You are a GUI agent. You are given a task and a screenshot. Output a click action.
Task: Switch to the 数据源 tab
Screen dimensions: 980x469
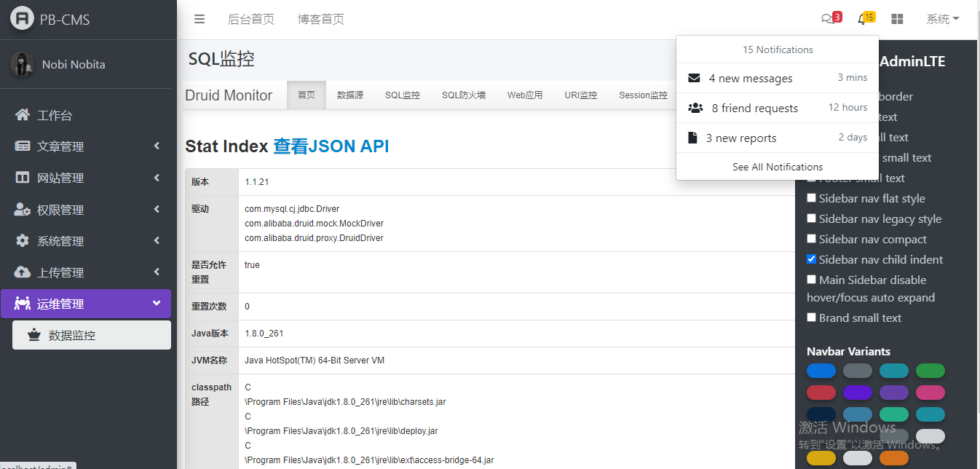click(x=350, y=95)
